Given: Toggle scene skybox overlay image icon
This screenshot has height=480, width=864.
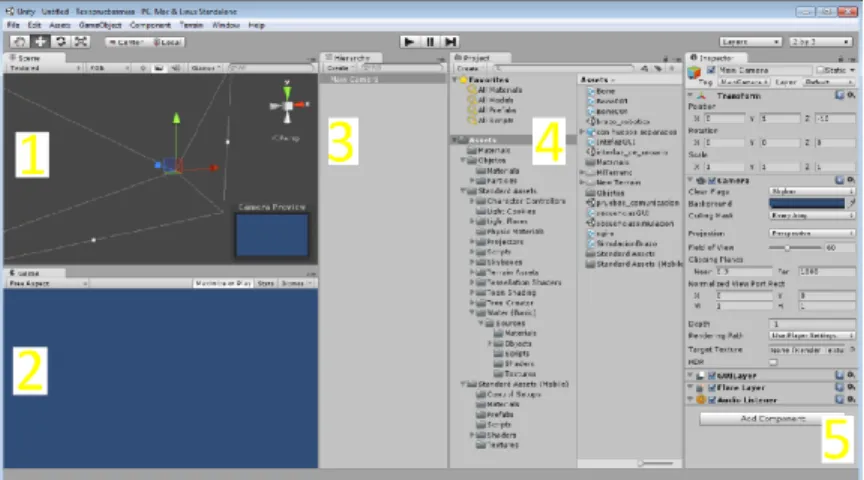Looking at the screenshot, I should (159, 68).
